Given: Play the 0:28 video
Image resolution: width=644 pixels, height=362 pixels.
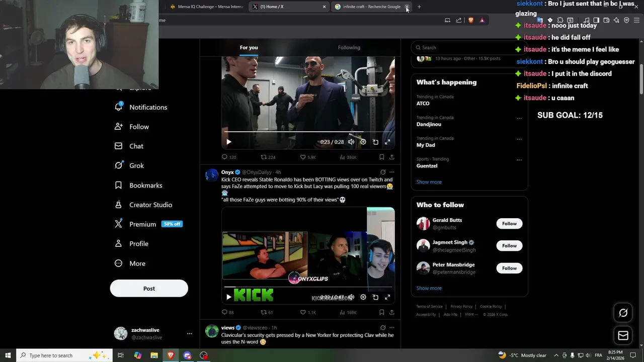Looking at the screenshot, I should coord(229,142).
